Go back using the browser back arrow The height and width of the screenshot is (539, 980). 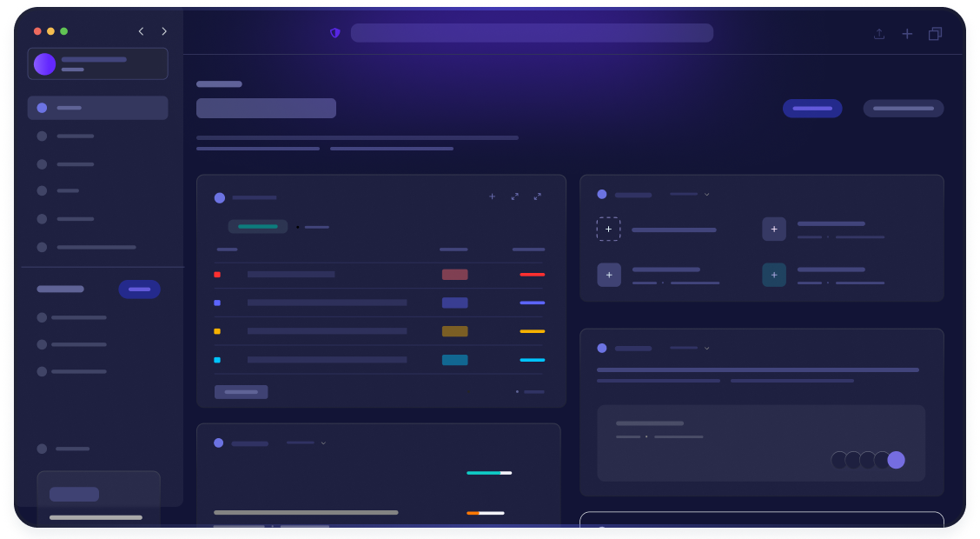point(141,31)
